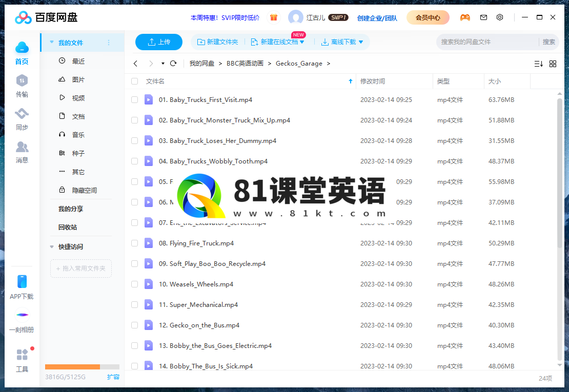Viewport: 569px width, 392px height.
Task: Click 扩容 expand storage link
Action: 113,377
